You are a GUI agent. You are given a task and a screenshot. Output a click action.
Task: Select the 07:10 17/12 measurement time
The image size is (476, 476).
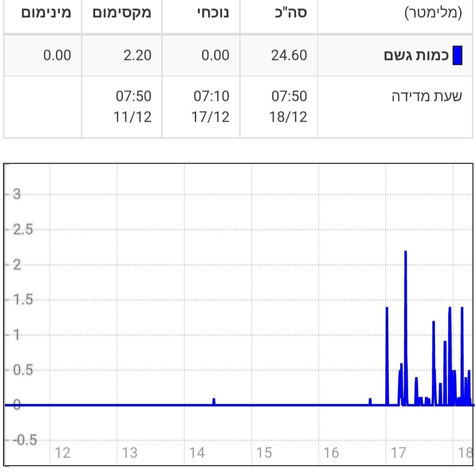(x=212, y=107)
